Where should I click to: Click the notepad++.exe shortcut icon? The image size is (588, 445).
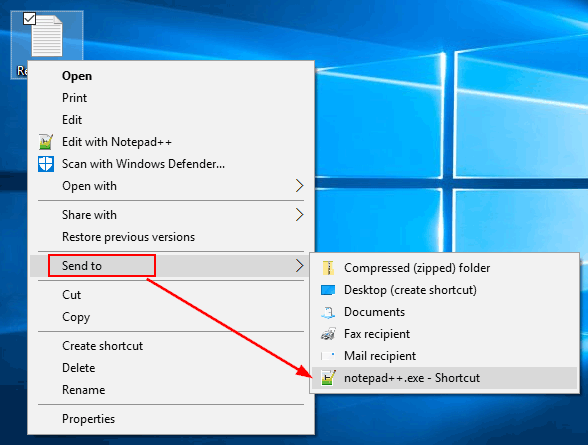click(x=328, y=378)
